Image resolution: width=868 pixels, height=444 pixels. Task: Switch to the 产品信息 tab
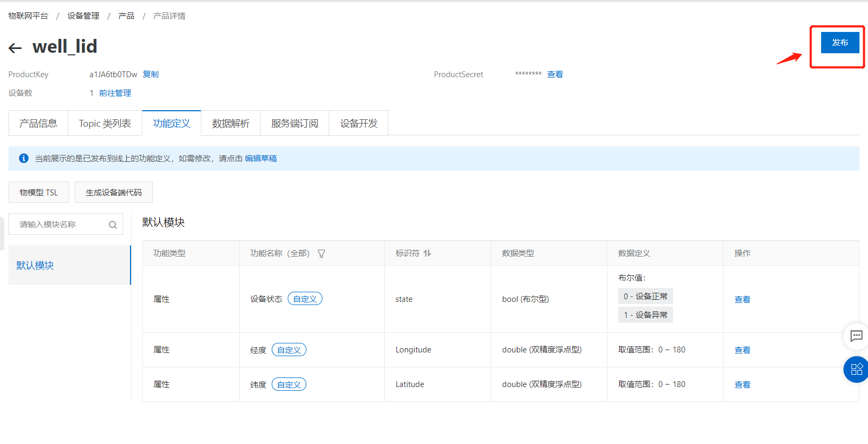(x=38, y=124)
